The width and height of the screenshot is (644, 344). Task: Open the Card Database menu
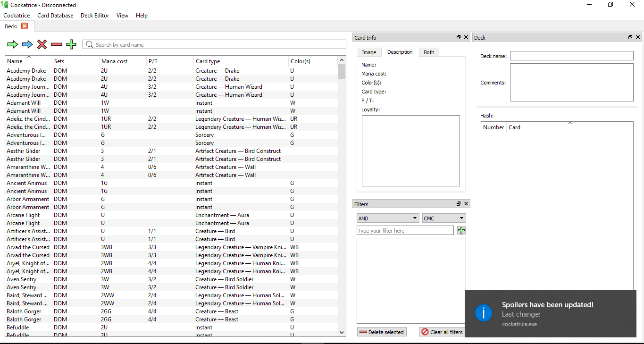[x=55, y=16]
